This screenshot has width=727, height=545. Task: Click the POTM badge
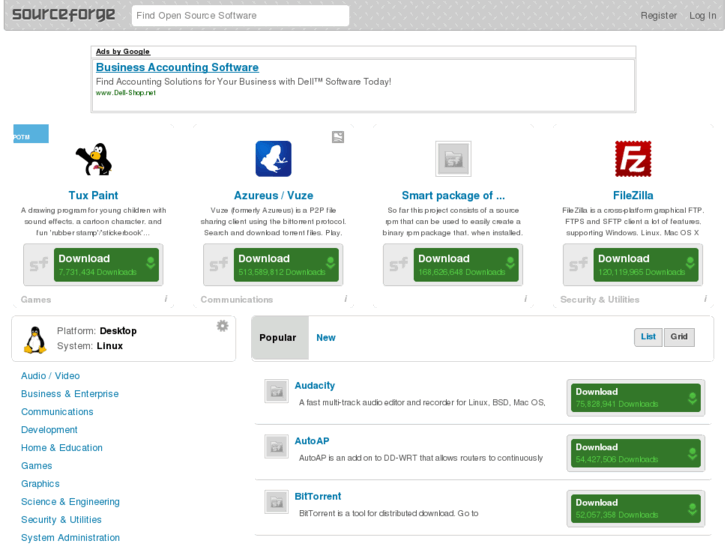point(31,134)
